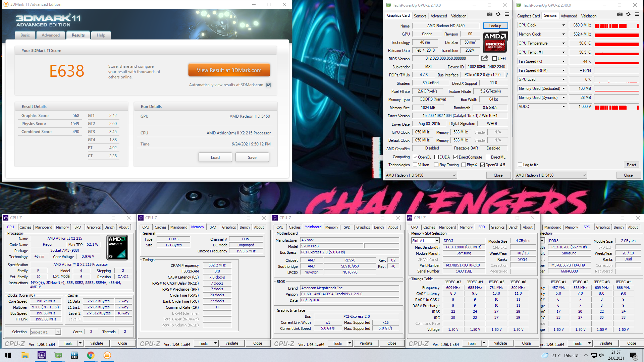Click the GPU Clock sensor graph
Image resolution: width=644 pixels, height=362 pixels.
pyautogui.click(x=616, y=25)
